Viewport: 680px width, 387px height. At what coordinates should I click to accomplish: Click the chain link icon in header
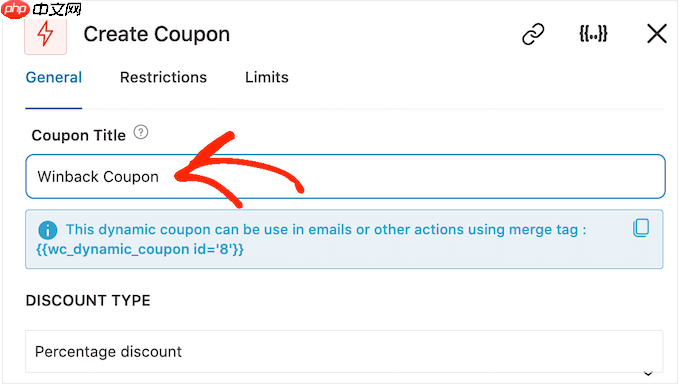click(533, 34)
